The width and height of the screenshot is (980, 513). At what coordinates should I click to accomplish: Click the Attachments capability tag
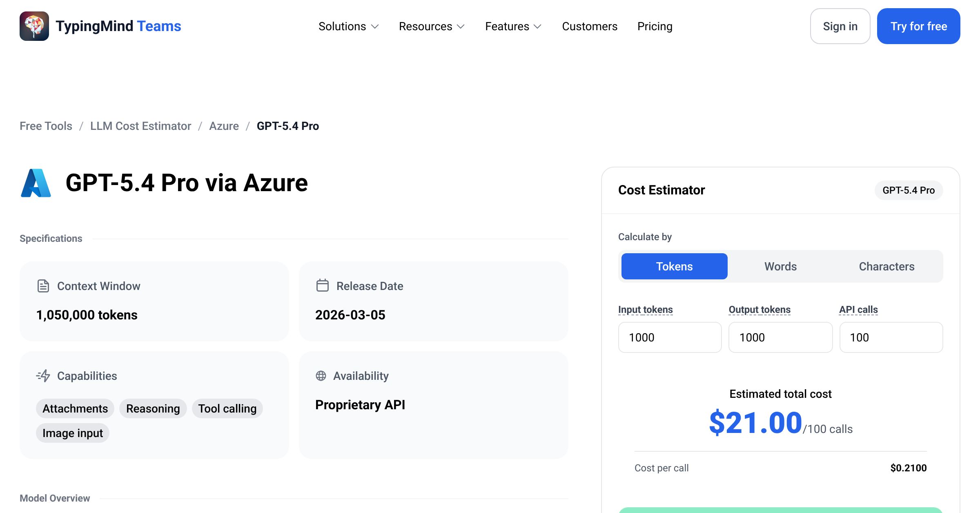tap(75, 408)
